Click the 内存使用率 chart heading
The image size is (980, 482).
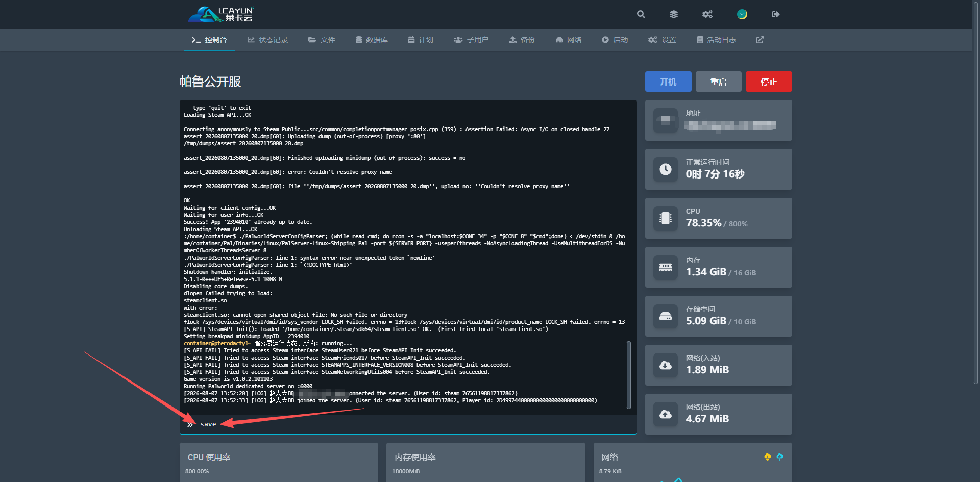(x=415, y=457)
